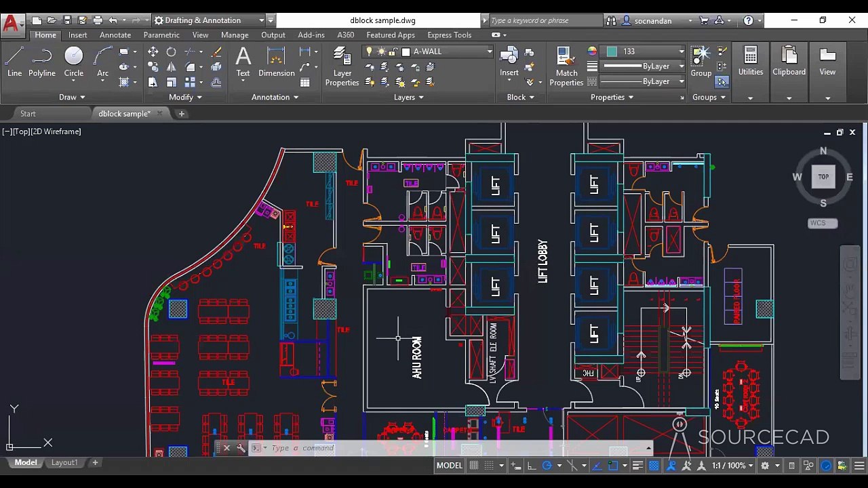This screenshot has width=868, height=488.
Task: Toggle lineweight display in status bar
Action: coord(637,466)
